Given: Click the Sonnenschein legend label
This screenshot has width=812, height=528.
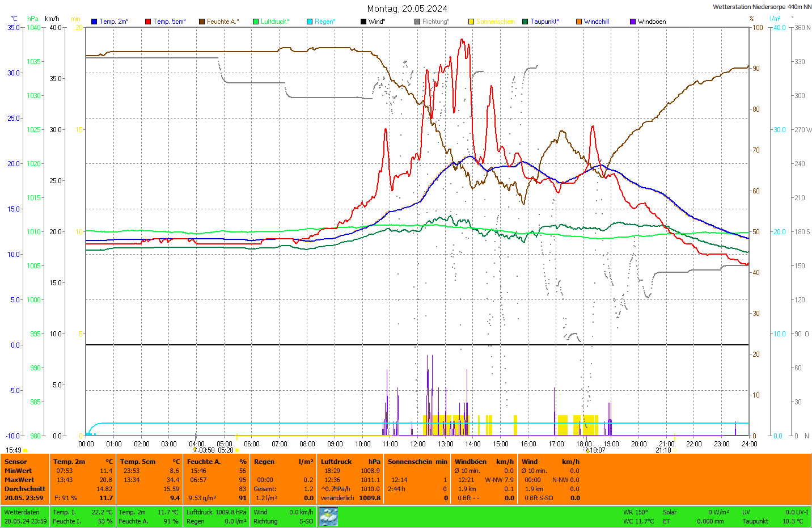Looking at the screenshot, I should tap(495, 22).
